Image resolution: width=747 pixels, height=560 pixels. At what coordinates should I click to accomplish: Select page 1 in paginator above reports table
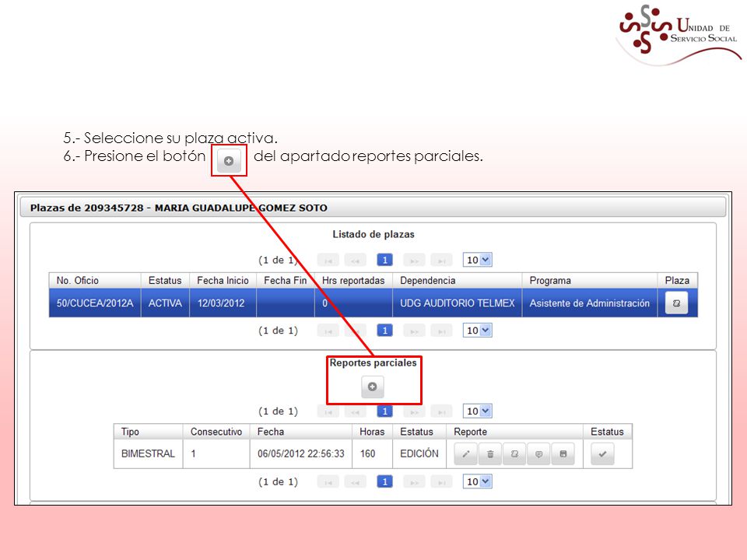(x=385, y=411)
